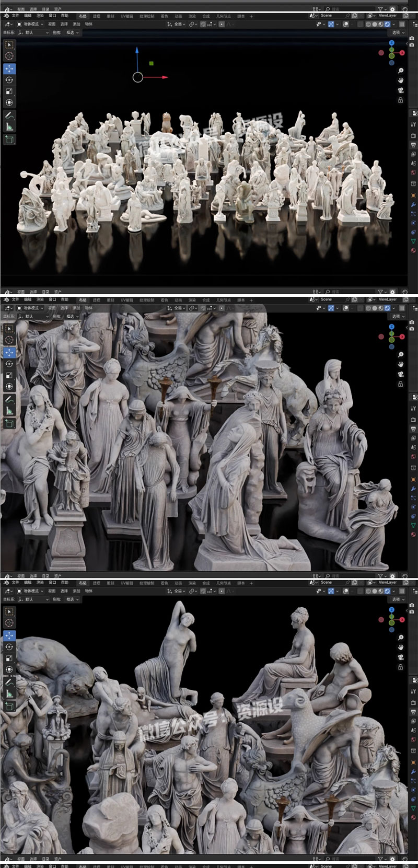Switch to 建模 workspace tab in top Blender view
This screenshot has width=418, height=868.
point(97,16)
